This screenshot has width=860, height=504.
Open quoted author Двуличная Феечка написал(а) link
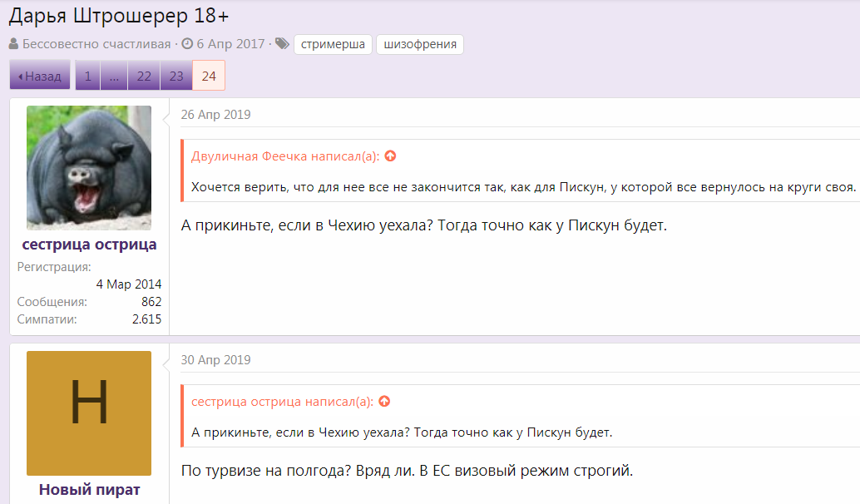pos(285,156)
